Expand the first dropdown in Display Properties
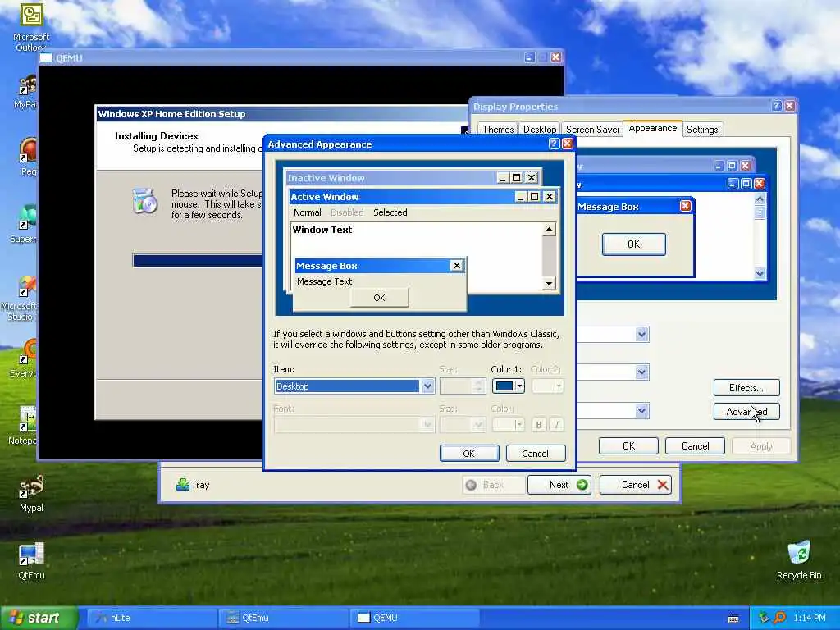The width and height of the screenshot is (840, 630). pyautogui.click(x=641, y=335)
